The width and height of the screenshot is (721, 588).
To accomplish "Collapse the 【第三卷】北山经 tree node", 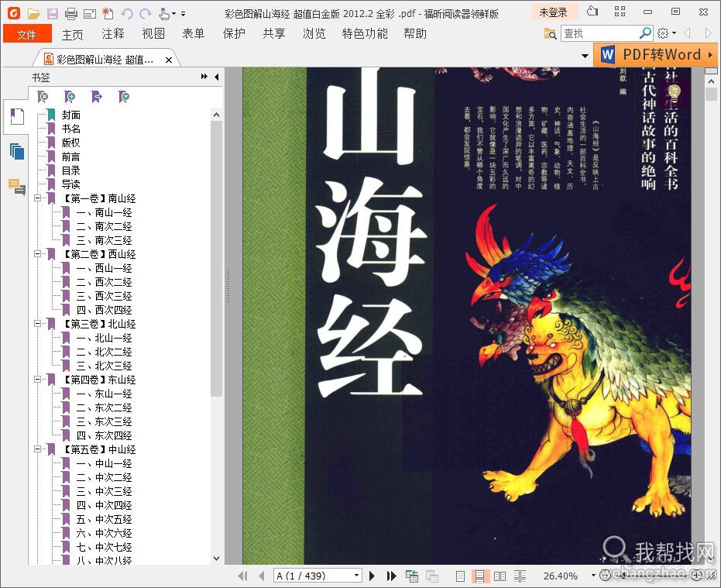I will 38,324.
